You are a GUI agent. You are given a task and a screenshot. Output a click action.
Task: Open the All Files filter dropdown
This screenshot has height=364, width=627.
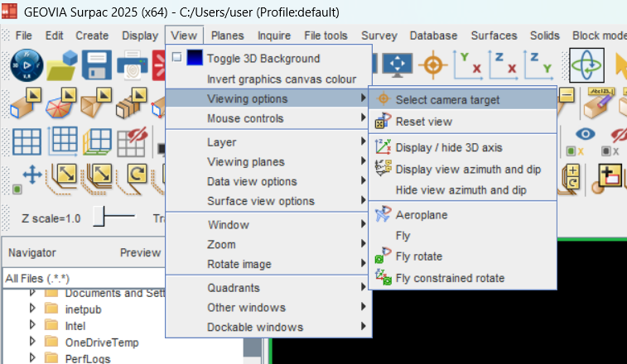[83, 278]
